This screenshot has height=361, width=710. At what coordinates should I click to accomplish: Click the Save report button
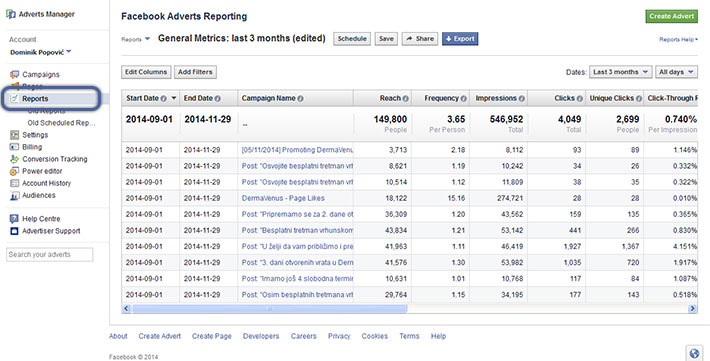[x=386, y=39]
